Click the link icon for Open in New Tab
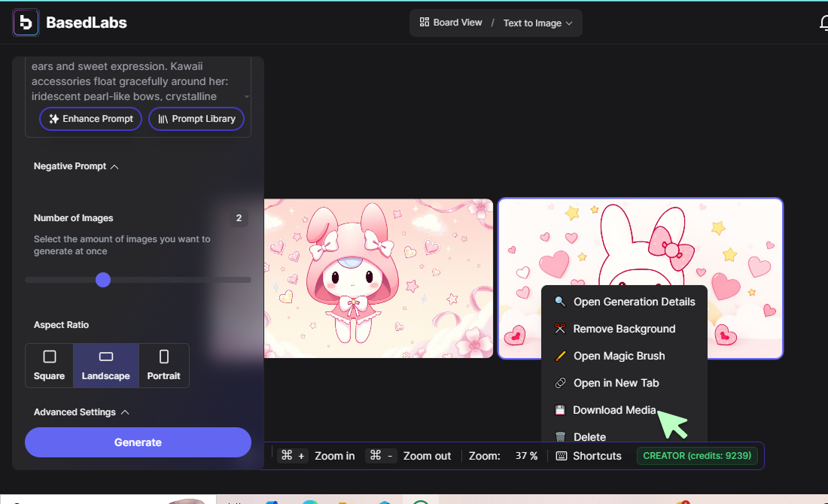The image size is (828, 504). 560,383
